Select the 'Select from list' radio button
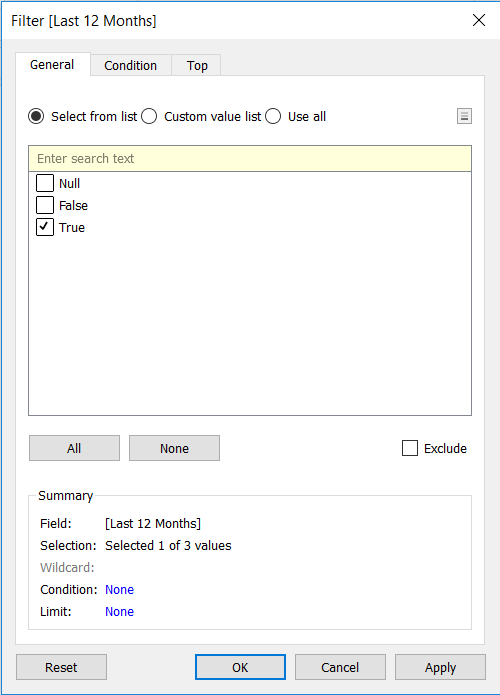The height and width of the screenshot is (695, 500). (36, 116)
